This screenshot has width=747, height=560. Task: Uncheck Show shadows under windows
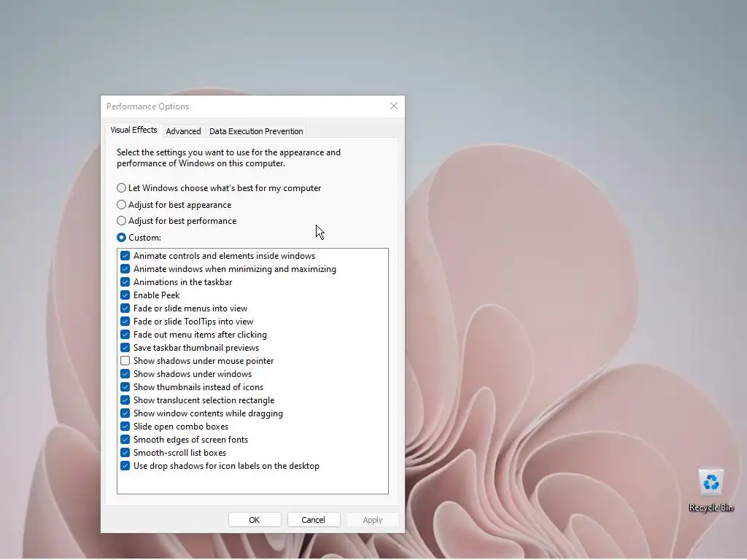(x=125, y=374)
